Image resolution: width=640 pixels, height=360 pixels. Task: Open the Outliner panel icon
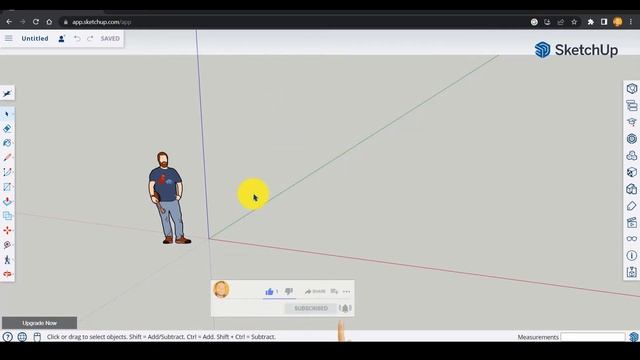point(631,105)
